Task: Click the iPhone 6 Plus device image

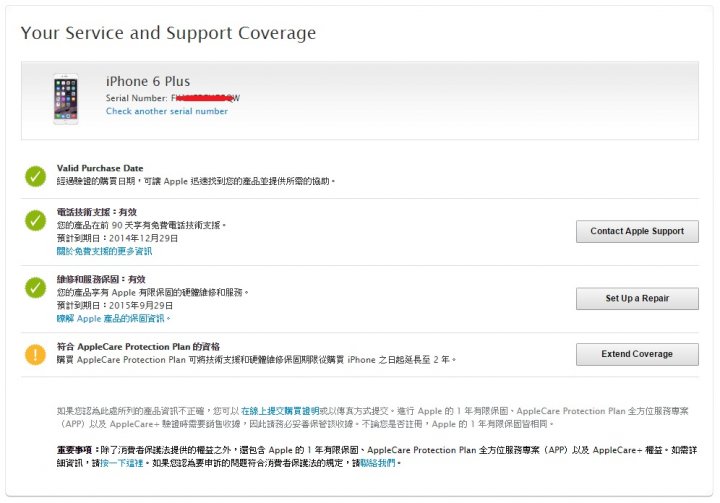Action: pyautogui.click(x=66, y=99)
